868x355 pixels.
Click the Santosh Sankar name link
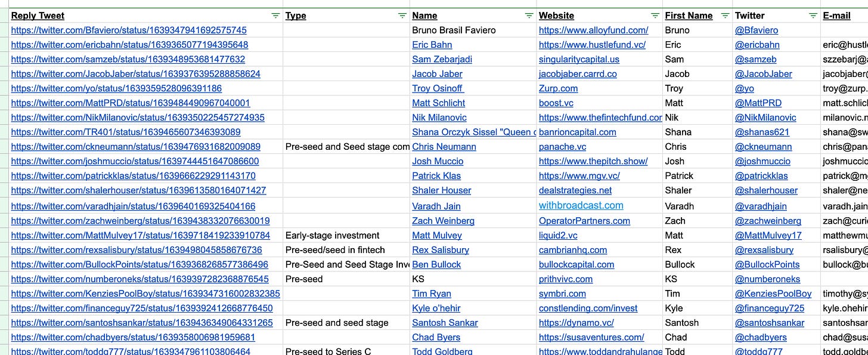(445, 323)
